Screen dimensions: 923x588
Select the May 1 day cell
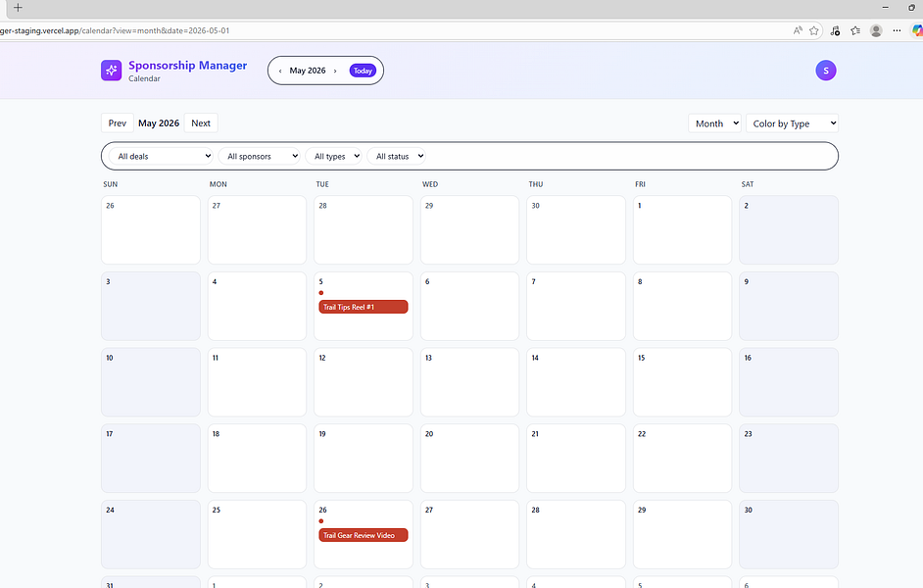(x=682, y=229)
